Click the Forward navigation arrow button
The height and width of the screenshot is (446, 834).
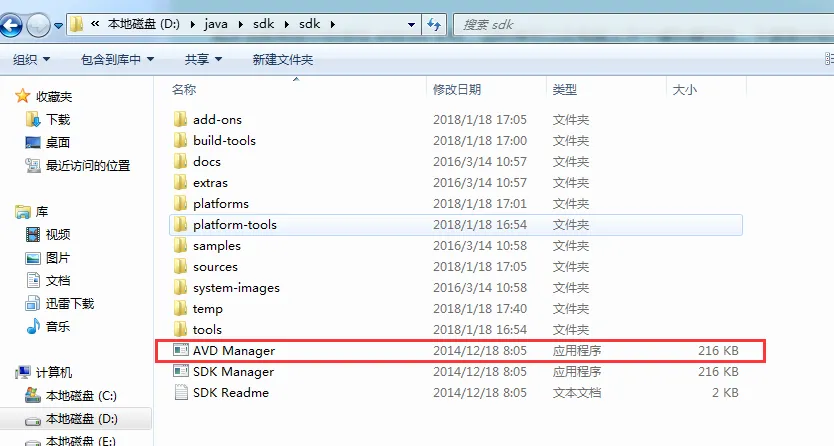pos(38,25)
